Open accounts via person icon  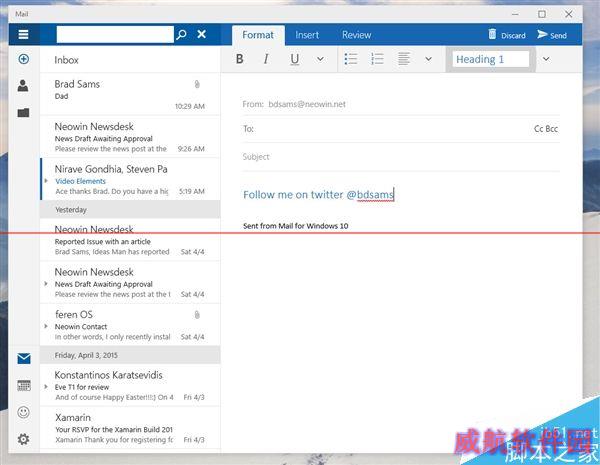[23, 85]
